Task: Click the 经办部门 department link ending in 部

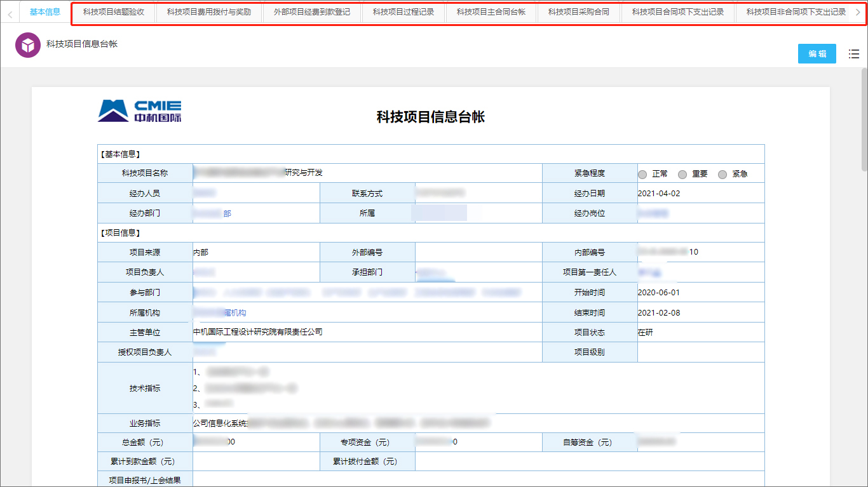Action: pos(212,213)
